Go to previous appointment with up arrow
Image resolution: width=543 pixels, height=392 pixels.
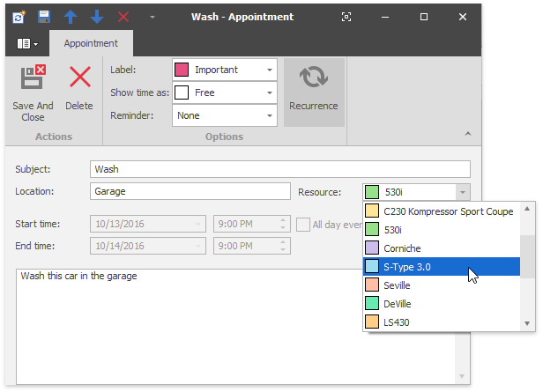click(x=71, y=17)
